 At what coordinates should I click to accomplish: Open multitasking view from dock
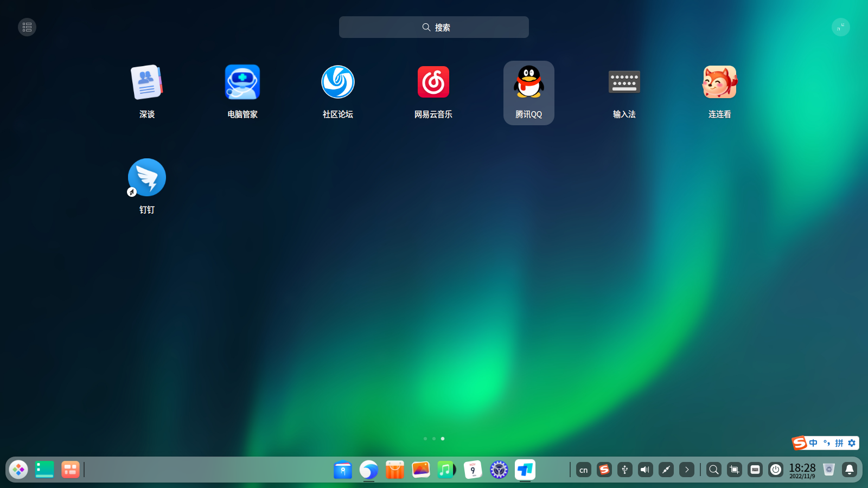(x=71, y=470)
